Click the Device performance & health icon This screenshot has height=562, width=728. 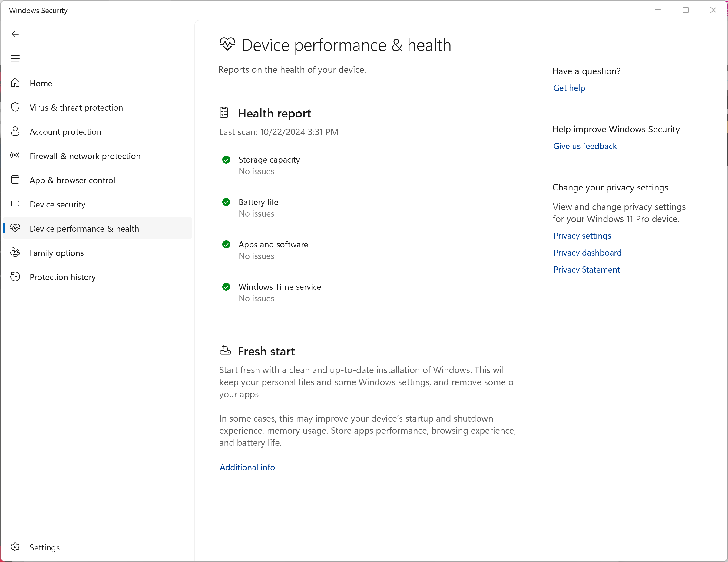(16, 228)
